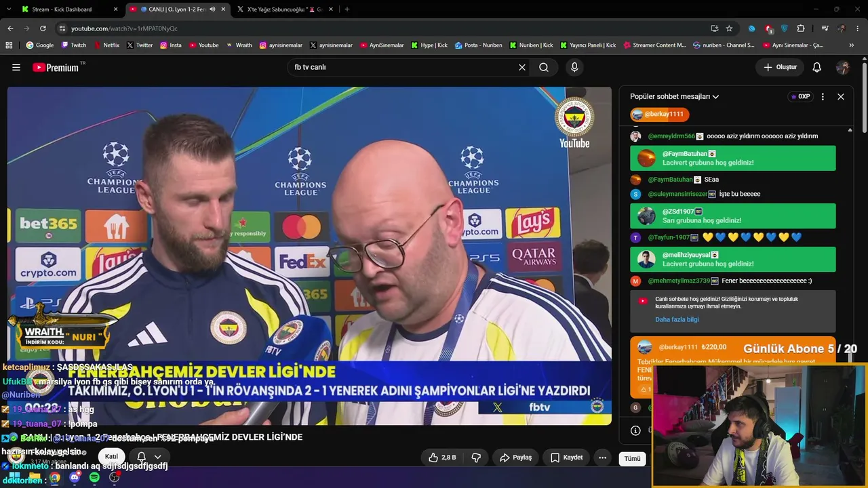Select the CANLI O. Lyon 1-2 tab

[x=178, y=9]
